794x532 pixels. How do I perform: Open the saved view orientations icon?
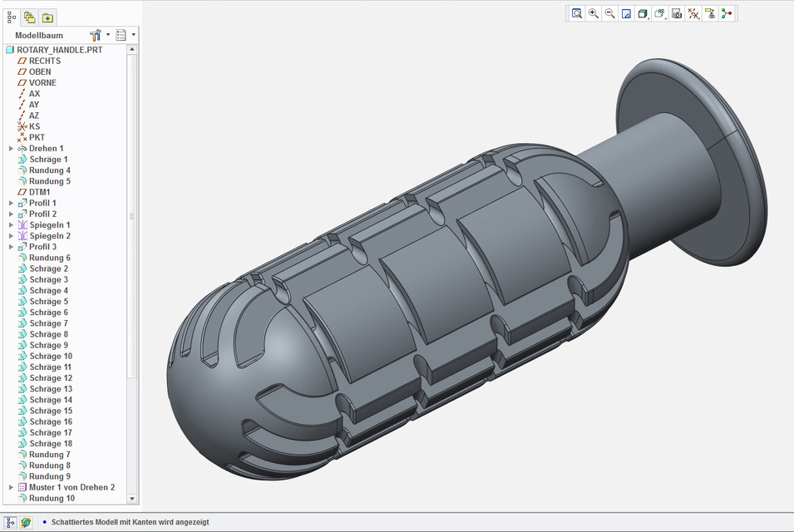pyautogui.click(x=660, y=13)
